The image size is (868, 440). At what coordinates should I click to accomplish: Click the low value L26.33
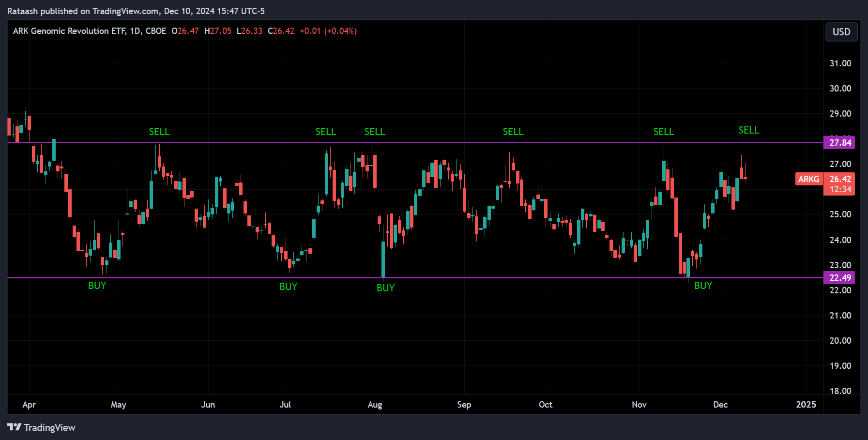click(x=249, y=31)
